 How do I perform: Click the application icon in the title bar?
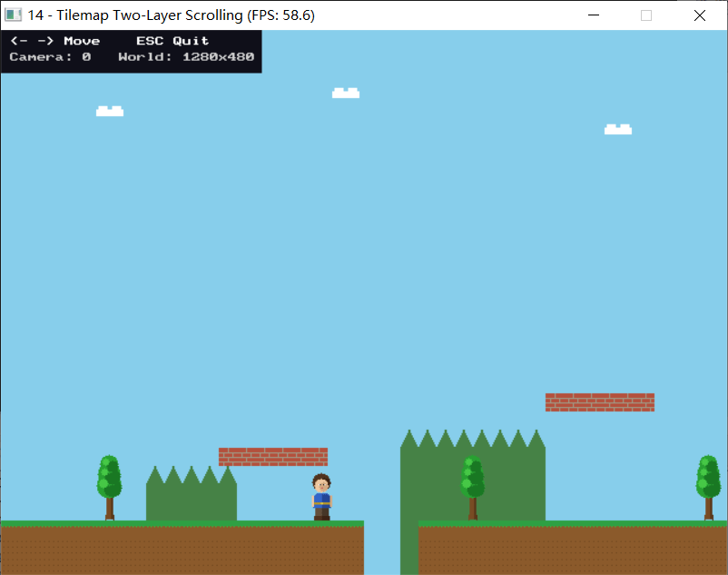click(14, 15)
